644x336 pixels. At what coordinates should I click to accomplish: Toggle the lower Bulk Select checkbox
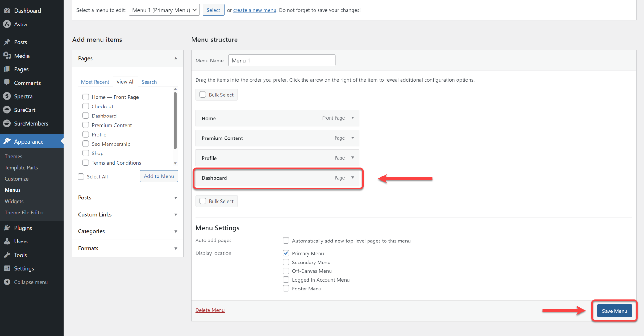203,201
